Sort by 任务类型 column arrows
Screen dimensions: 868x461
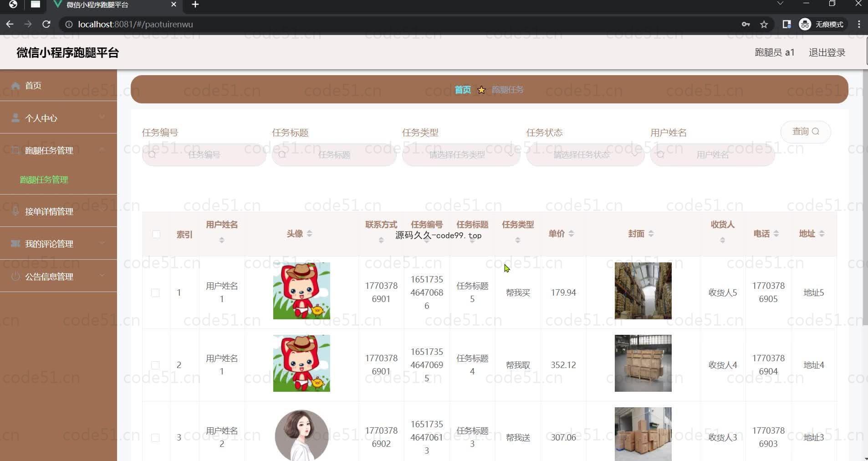(518, 240)
